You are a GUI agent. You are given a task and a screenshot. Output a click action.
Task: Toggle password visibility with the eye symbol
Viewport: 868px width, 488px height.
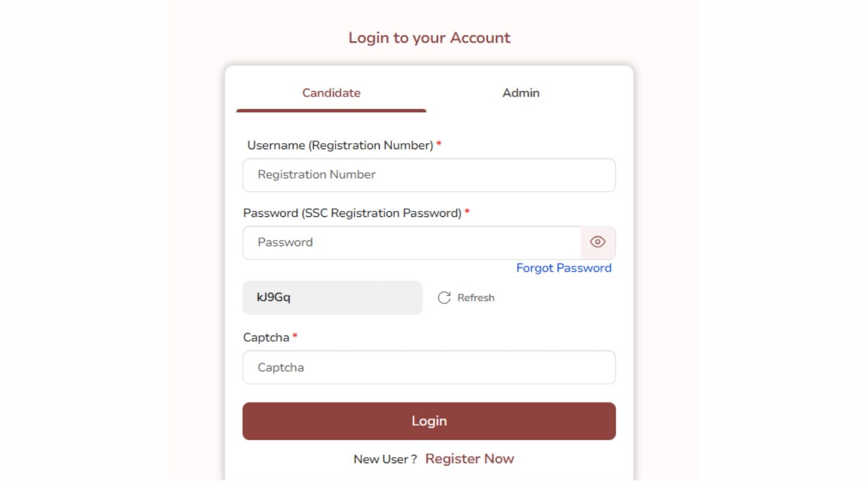(x=597, y=242)
